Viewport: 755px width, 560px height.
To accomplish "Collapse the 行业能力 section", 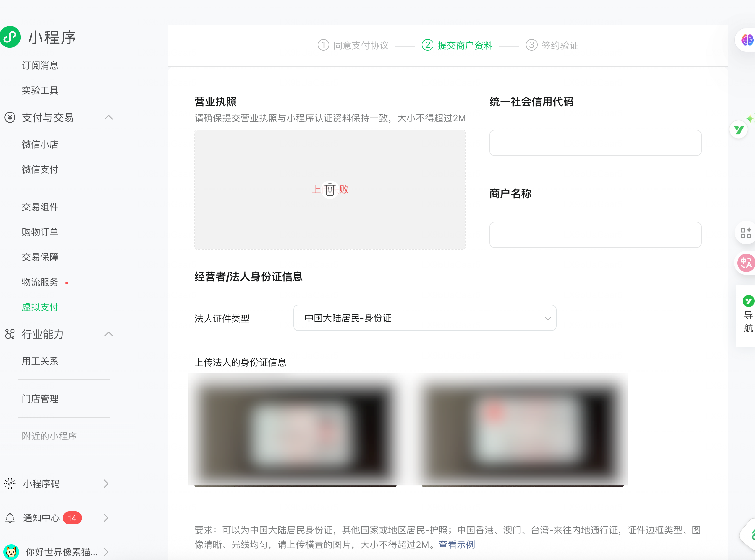I will click(x=108, y=334).
